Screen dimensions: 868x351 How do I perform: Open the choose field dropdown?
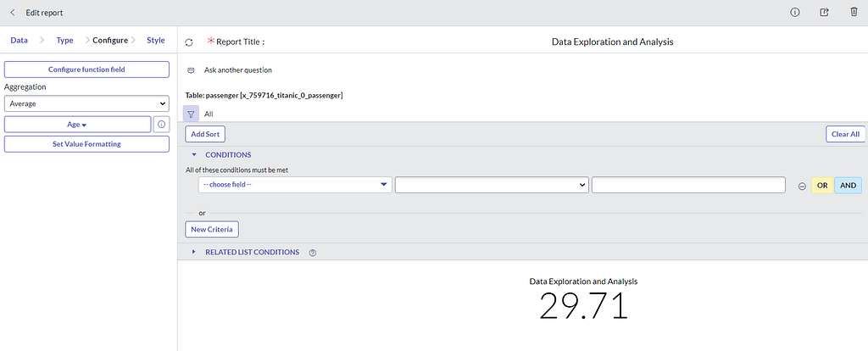pos(295,185)
